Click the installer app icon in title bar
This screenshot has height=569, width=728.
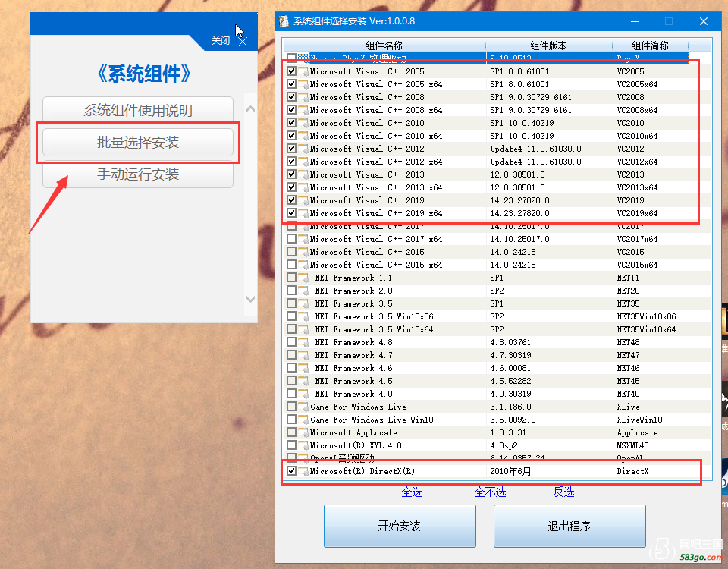coord(284,21)
